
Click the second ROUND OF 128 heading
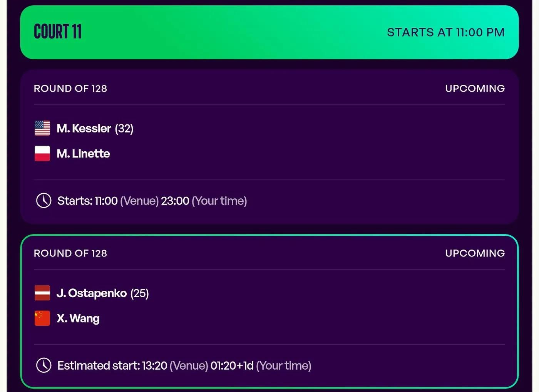pos(70,253)
